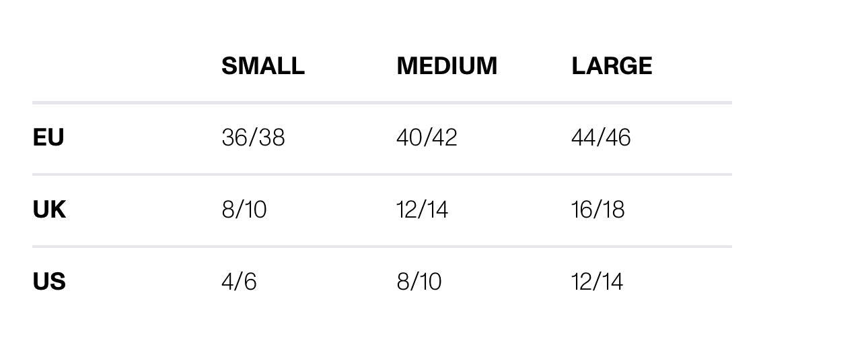Select UK medium size 12/14

[422, 210]
